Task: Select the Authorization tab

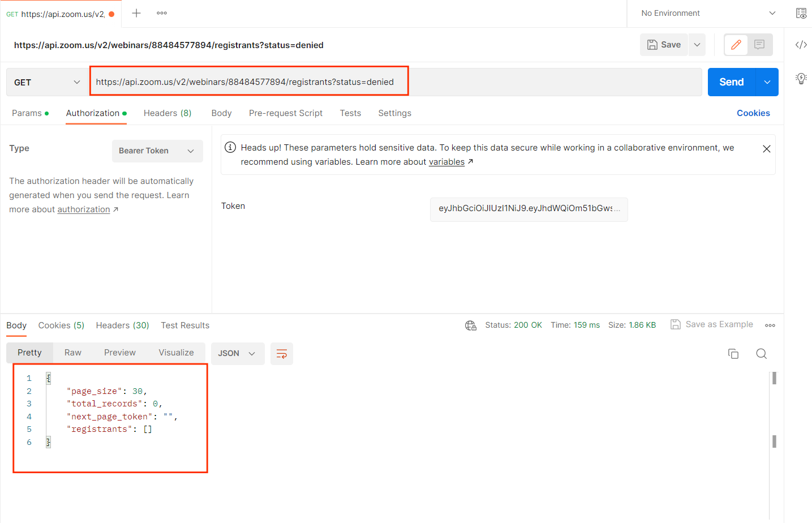Action: 96,113
